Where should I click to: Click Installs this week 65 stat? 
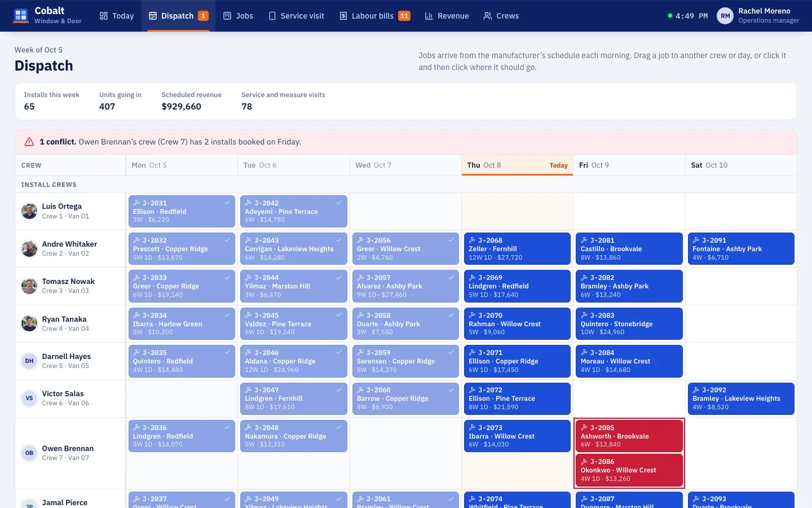[51, 101]
